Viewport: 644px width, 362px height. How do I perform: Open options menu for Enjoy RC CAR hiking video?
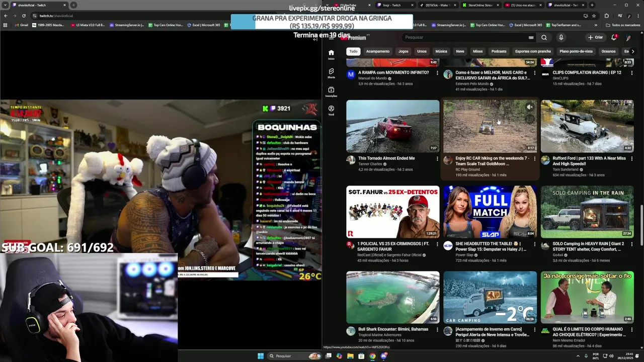click(x=534, y=159)
